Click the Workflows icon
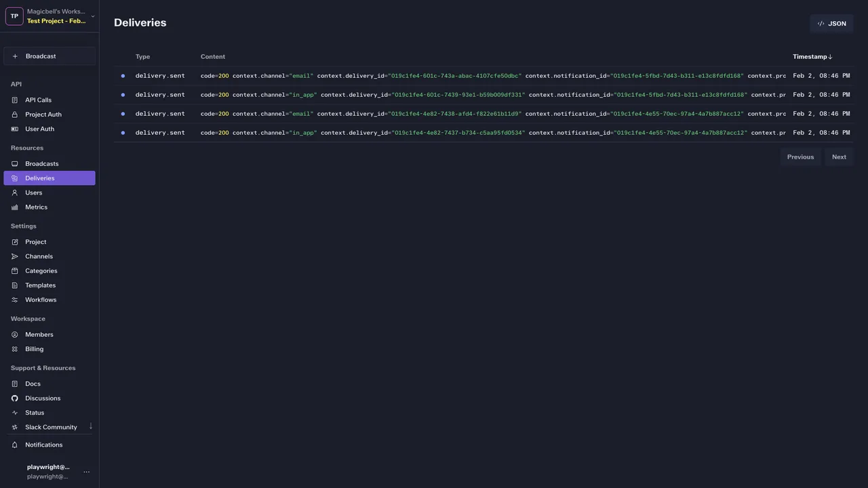 click(15, 300)
